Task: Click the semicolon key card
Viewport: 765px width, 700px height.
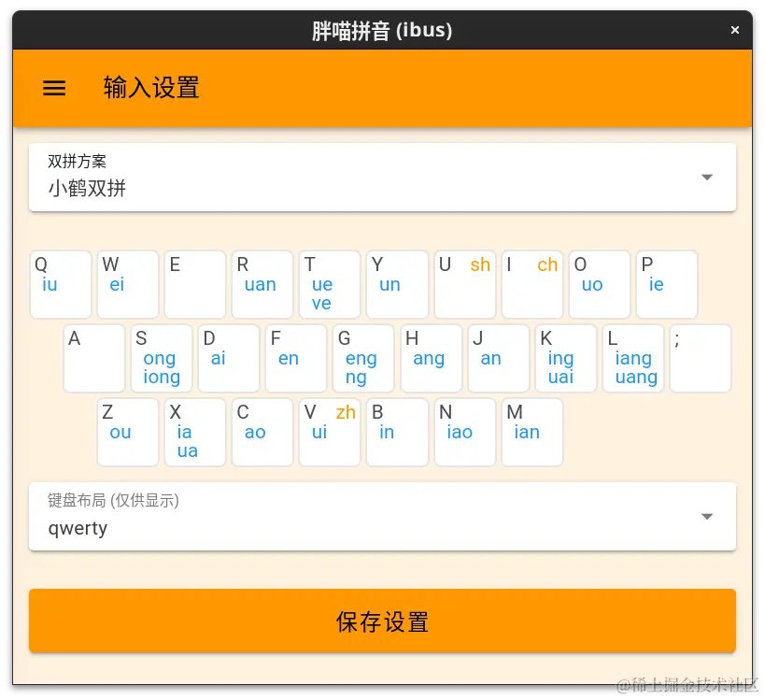Action: pos(701,358)
